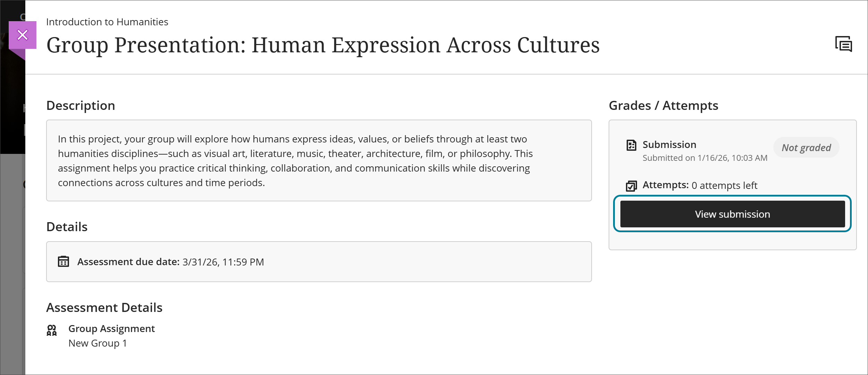The image size is (868, 375).
Task: Click the Group Assignment people icon
Action: pos(52,331)
